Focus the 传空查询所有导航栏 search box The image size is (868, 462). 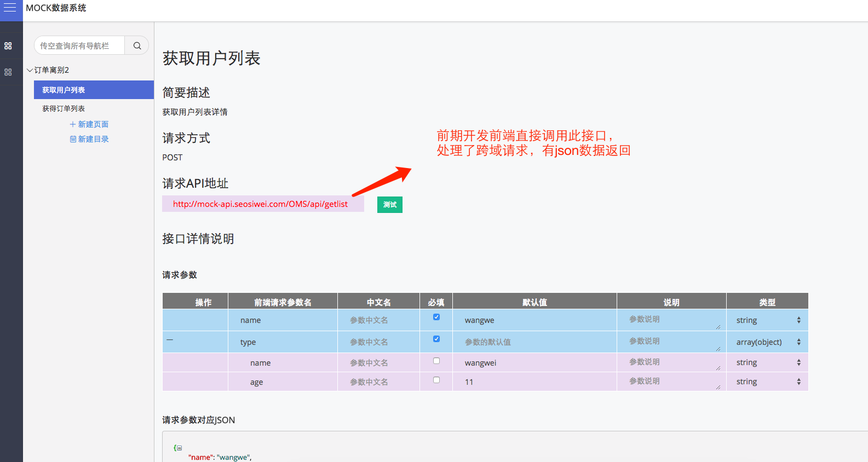(79, 45)
